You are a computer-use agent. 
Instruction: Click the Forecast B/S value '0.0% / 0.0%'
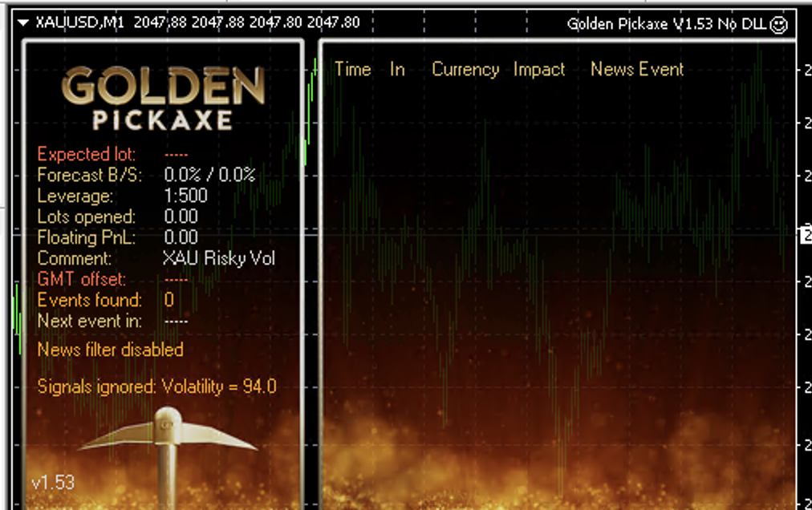(x=209, y=175)
